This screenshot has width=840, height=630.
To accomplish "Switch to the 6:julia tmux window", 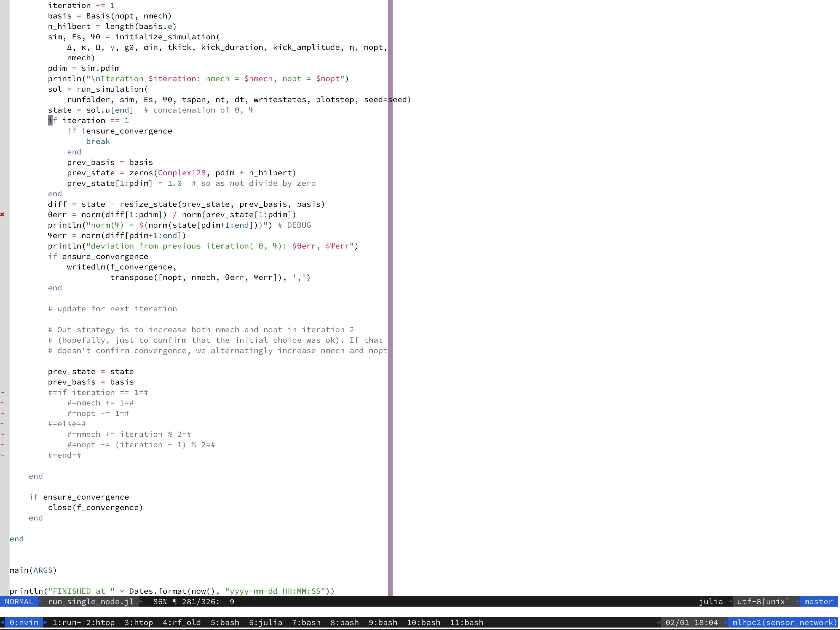I will [x=265, y=622].
